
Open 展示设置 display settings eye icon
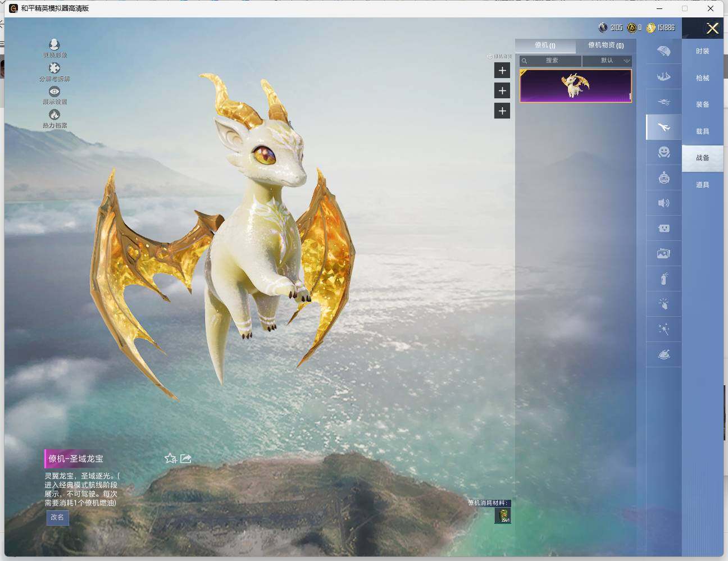pos(54,91)
